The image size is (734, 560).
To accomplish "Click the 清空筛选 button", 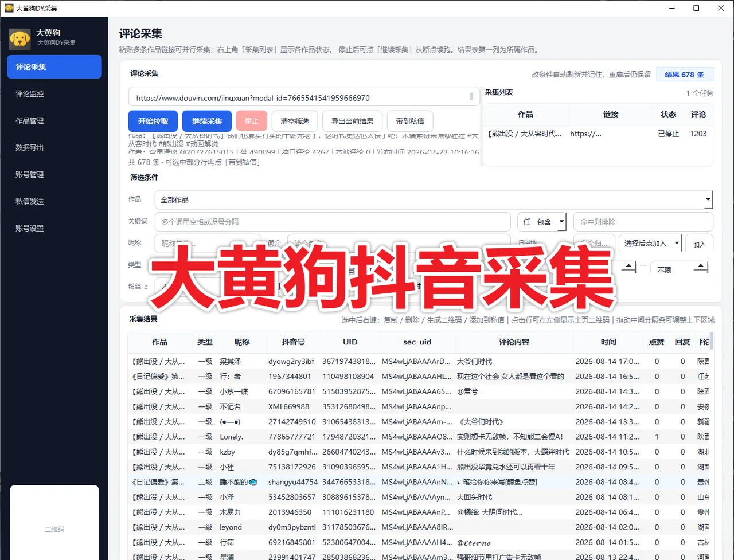I will pos(295,121).
